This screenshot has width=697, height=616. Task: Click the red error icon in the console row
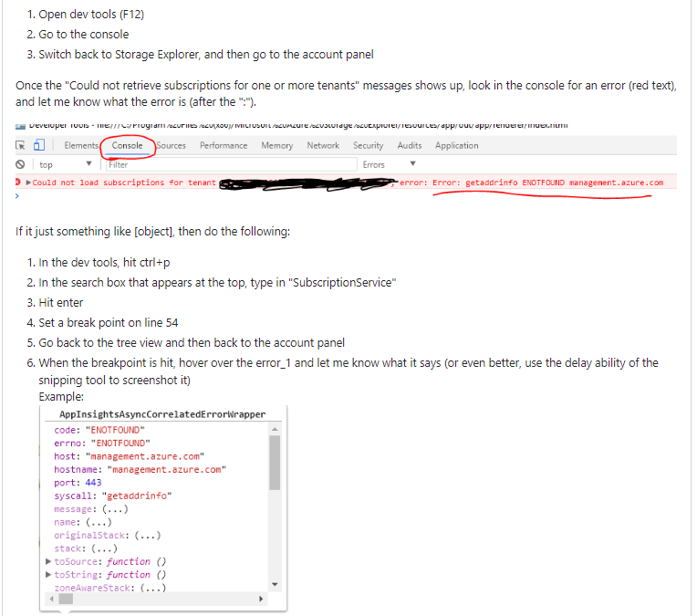point(17,182)
